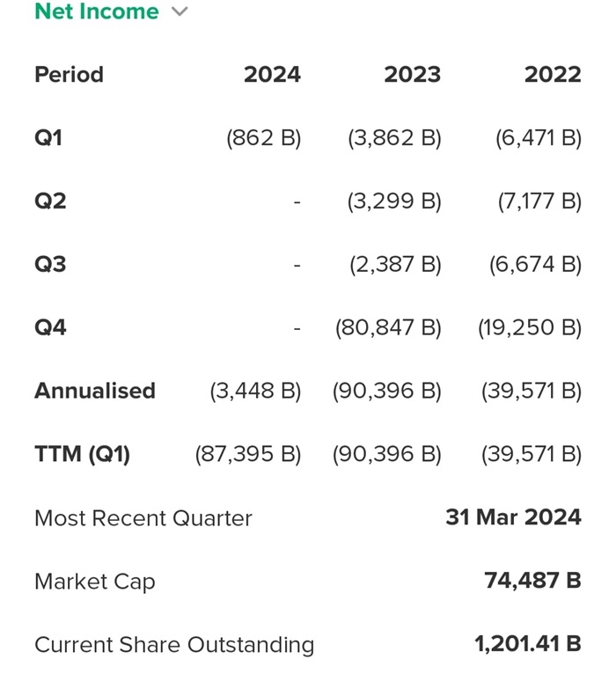Select the Q3 row label
Image resolution: width=616 pixels, height=674 pixels.
(50, 265)
